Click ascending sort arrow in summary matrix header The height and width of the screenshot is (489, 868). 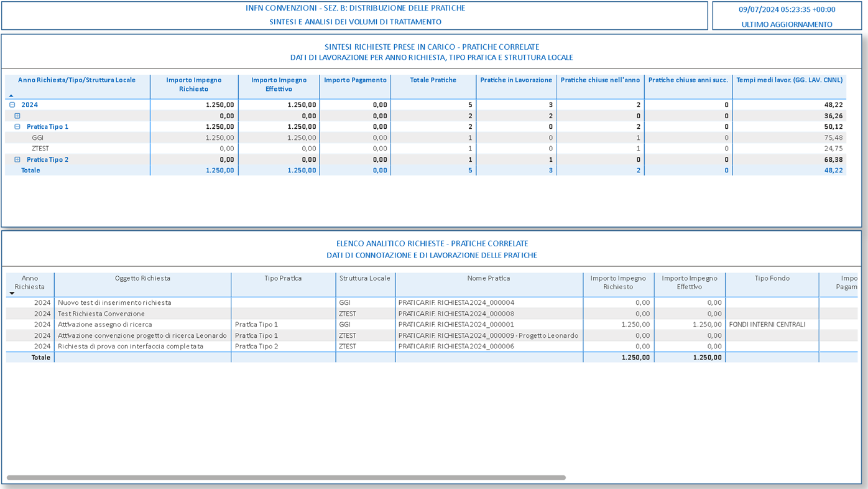coord(11,95)
